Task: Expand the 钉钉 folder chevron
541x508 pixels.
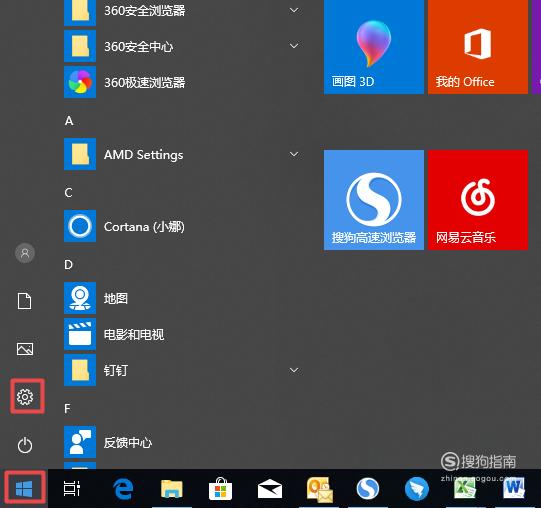Action: coord(294,370)
